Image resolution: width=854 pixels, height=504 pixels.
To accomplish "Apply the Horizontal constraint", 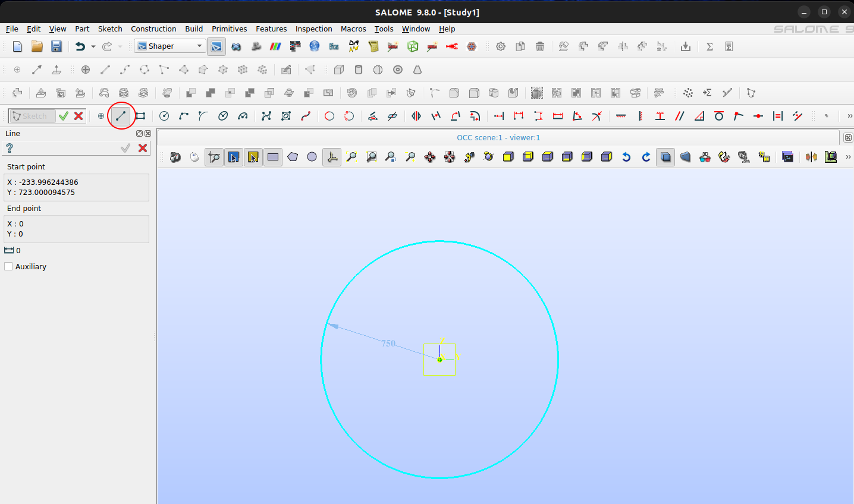I will coord(621,116).
